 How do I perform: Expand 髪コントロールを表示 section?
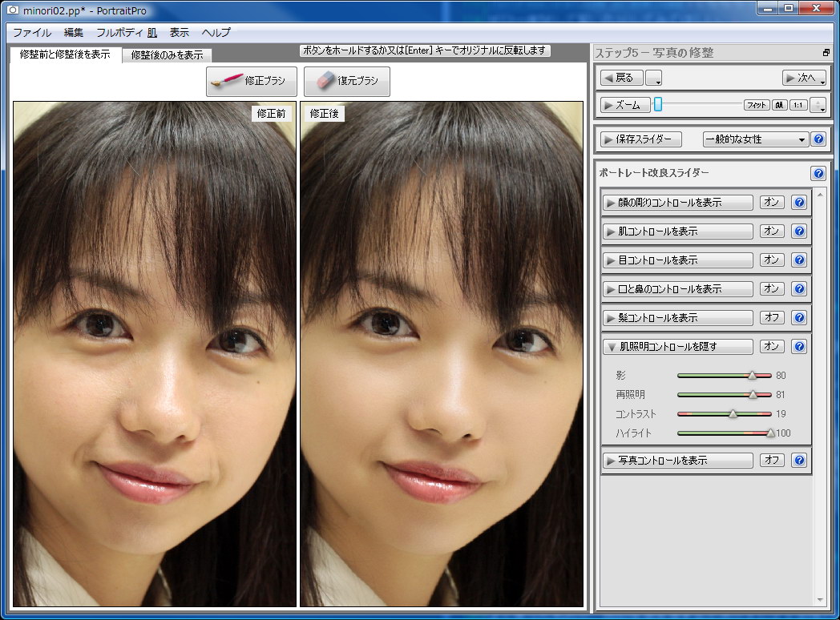(x=677, y=318)
